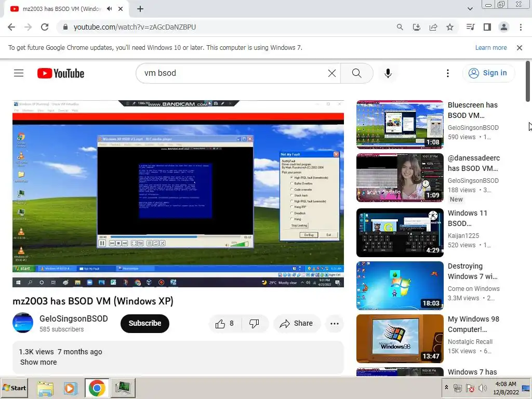Screen dimensions: 532x399
Task: Open the clock showing 4:08 AM
Action: [x=506, y=388]
